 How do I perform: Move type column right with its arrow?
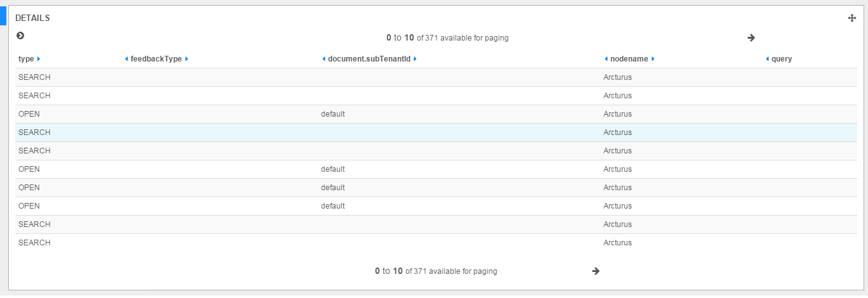pos(39,59)
